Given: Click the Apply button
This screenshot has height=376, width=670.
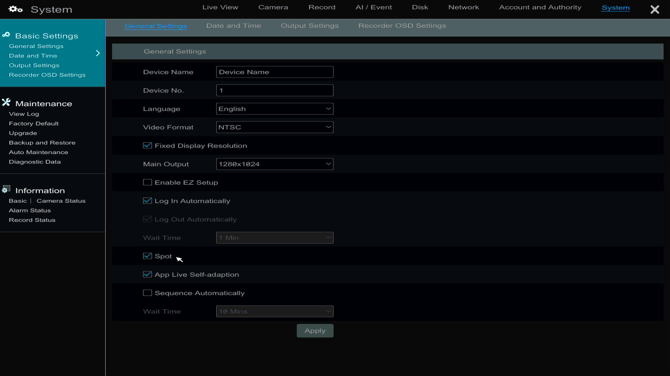Looking at the screenshot, I should 315,331.
